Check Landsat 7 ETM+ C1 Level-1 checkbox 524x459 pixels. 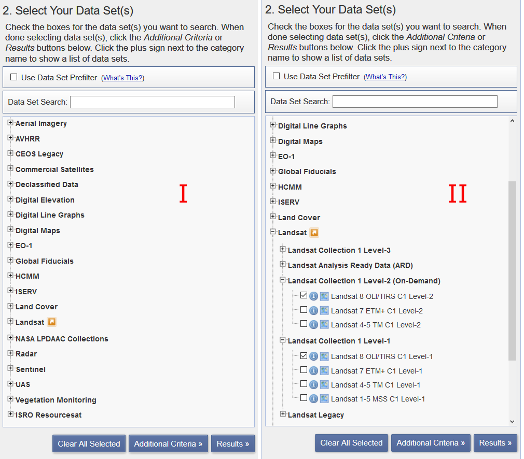(x=303, y=370)
